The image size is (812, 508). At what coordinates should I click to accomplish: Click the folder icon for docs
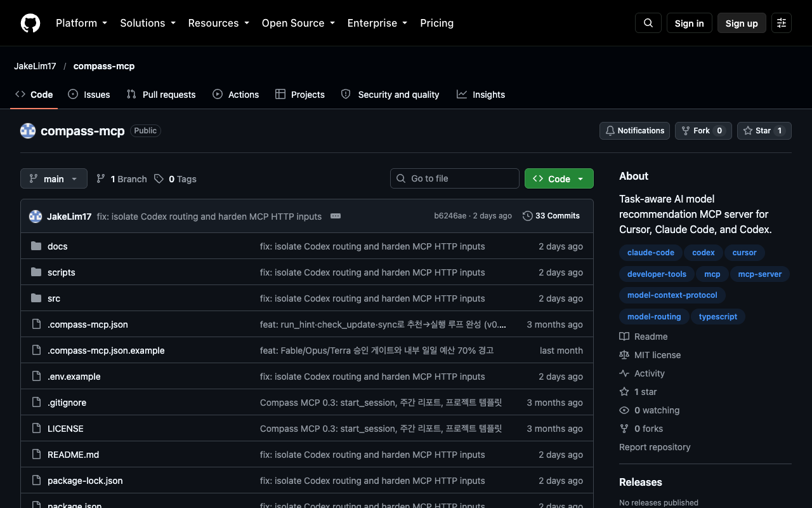36,246
